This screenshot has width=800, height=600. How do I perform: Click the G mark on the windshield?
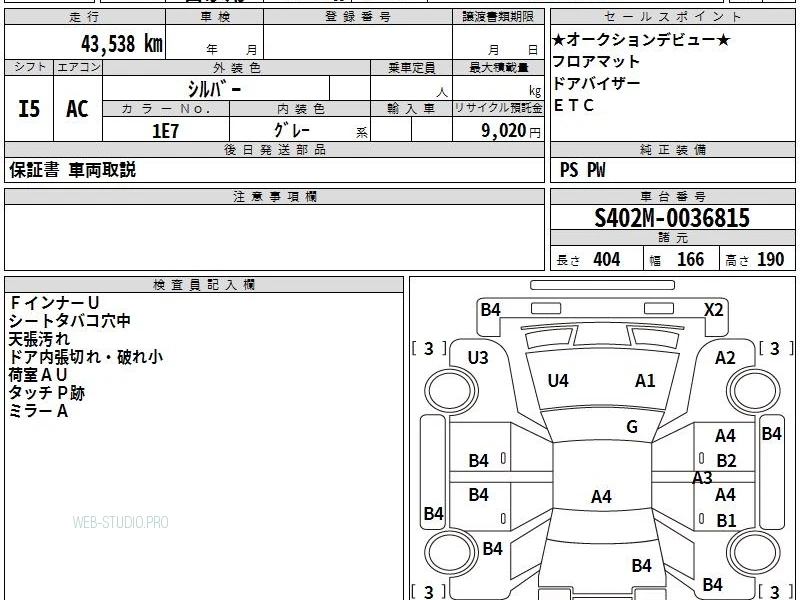pos(632,426)
